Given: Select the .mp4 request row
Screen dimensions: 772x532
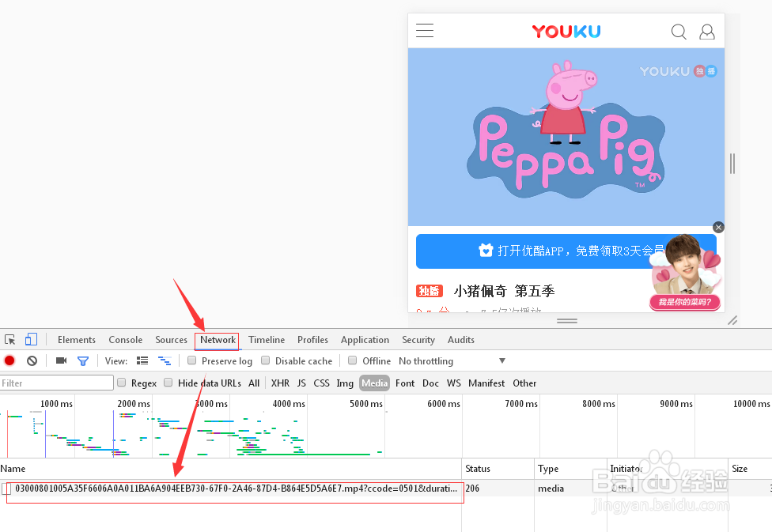Looking at the screenshot, I should click(x=386, y=489).
